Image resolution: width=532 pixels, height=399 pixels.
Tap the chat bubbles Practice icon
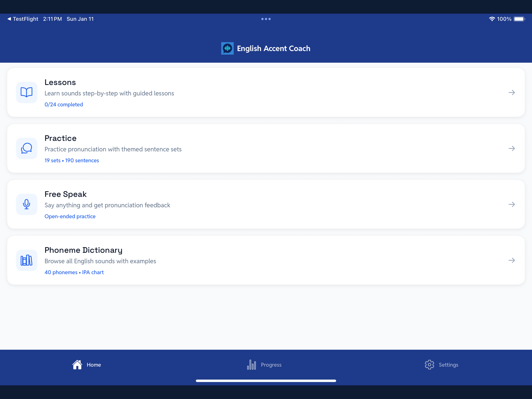tap(26, 148)
